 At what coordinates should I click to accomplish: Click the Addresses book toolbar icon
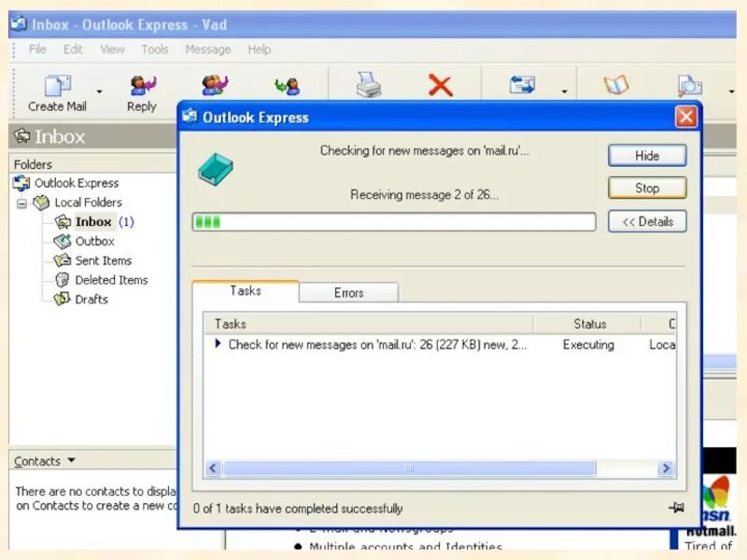pos(616,86)
